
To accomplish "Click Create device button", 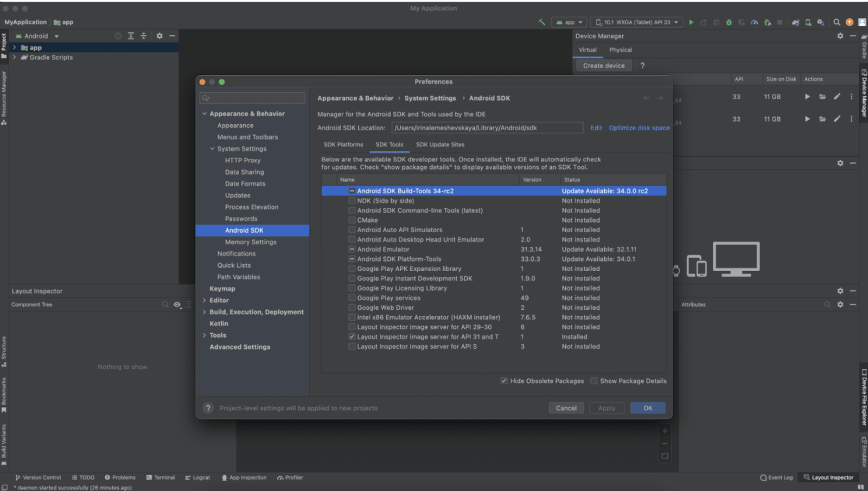I will [x=604, y=66].
